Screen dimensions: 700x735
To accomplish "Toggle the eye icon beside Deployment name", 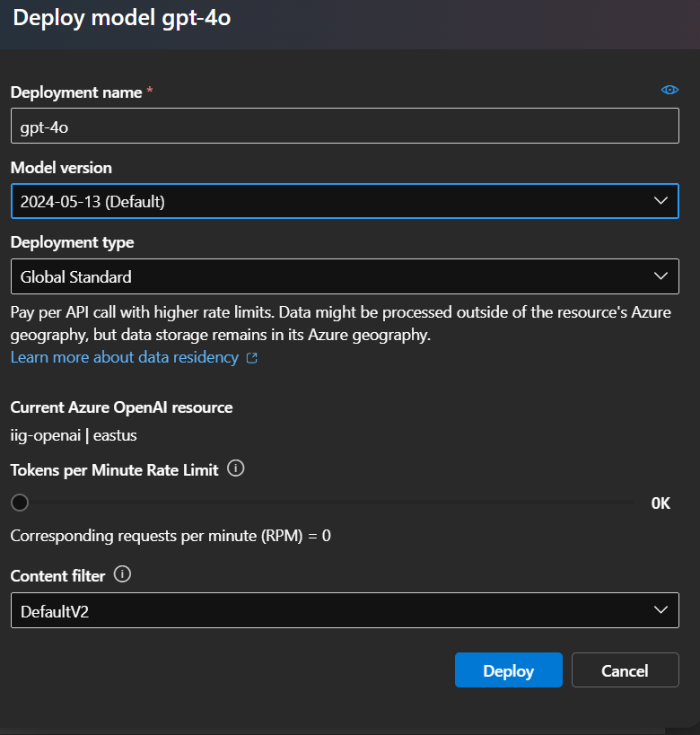I will [x=669, y=90].
